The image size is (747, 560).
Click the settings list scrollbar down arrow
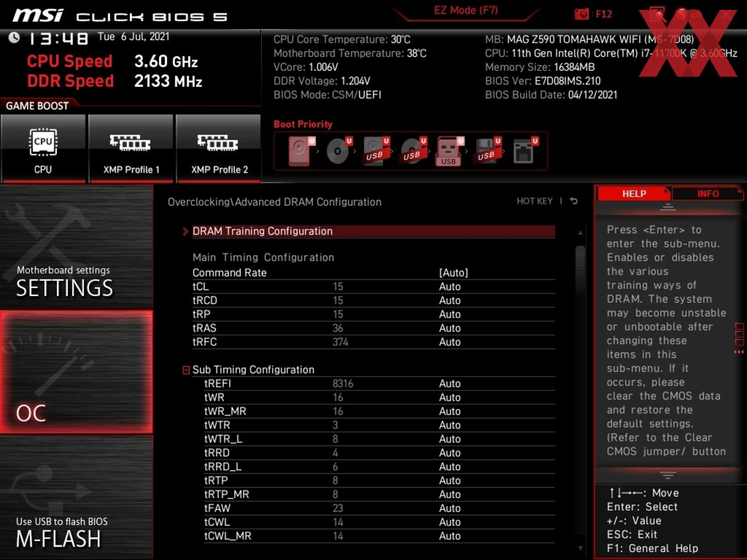[x=580, y=548]
